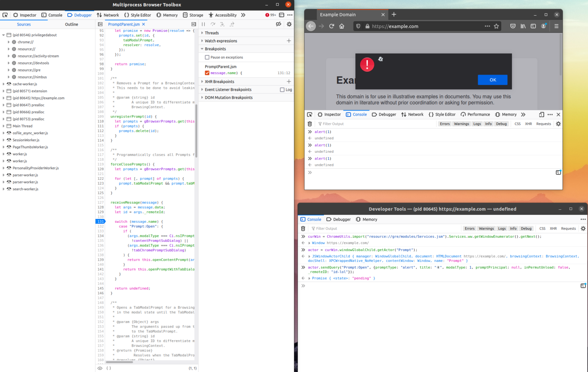Toggle the ignore source icon in debugger toolbar
Screen dimensions: 588x372
(x=278, y=24)
